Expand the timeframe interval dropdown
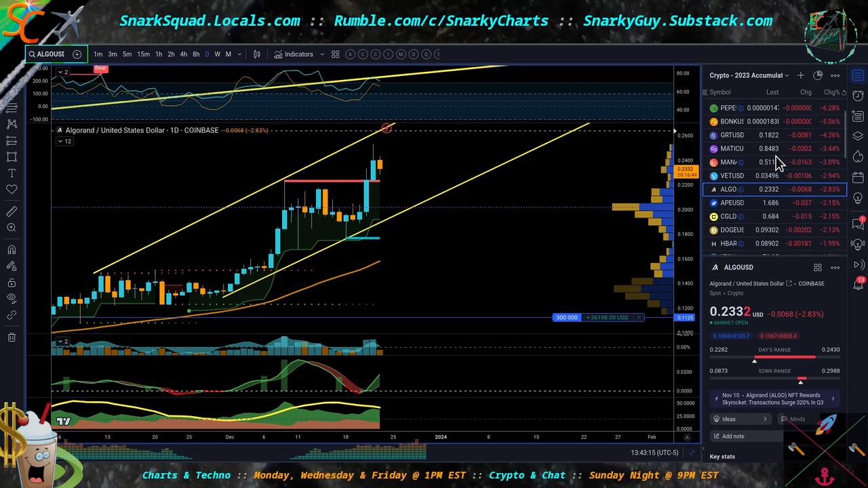This screenshot has width=868, height=488. click(239, 54)
